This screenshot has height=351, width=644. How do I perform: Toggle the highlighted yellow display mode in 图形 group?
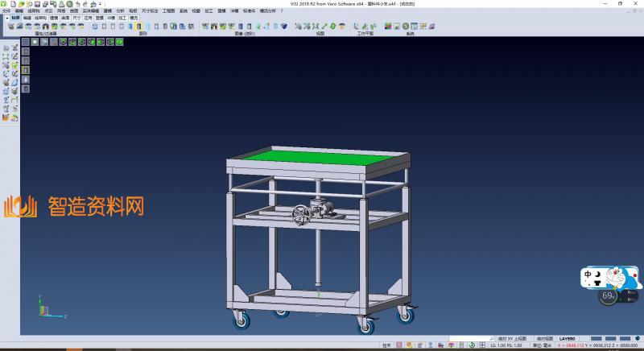138,27
